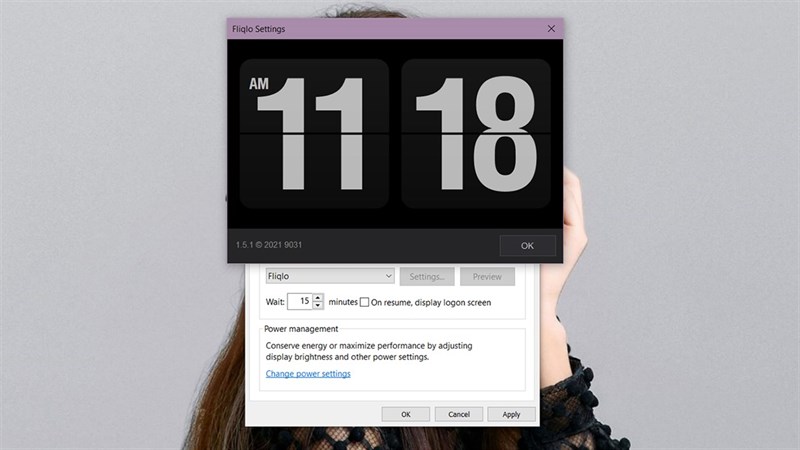Click the Fliqlo Settings title bar text
Screen dimensions: 800x450
[x=259, y=29]
